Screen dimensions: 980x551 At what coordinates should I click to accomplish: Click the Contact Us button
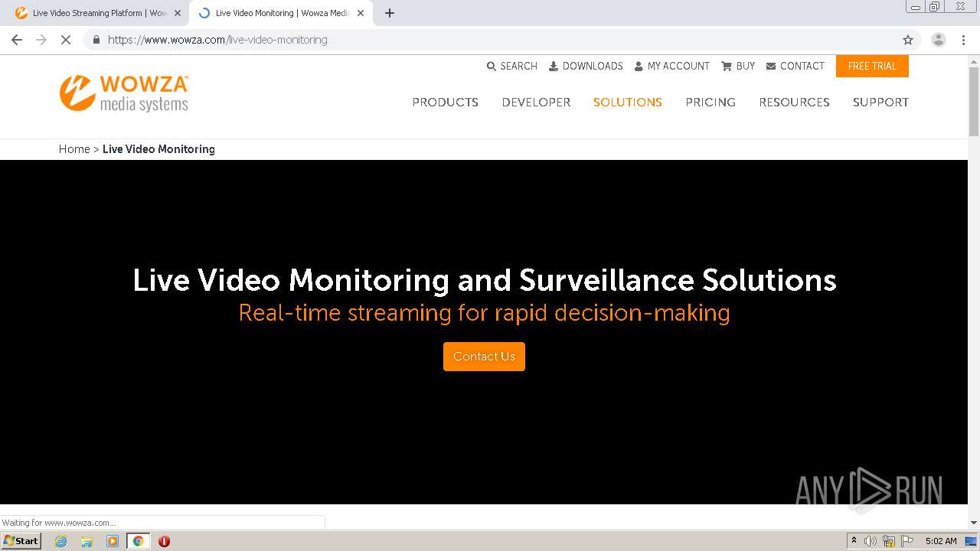click(x=484, y=357)
